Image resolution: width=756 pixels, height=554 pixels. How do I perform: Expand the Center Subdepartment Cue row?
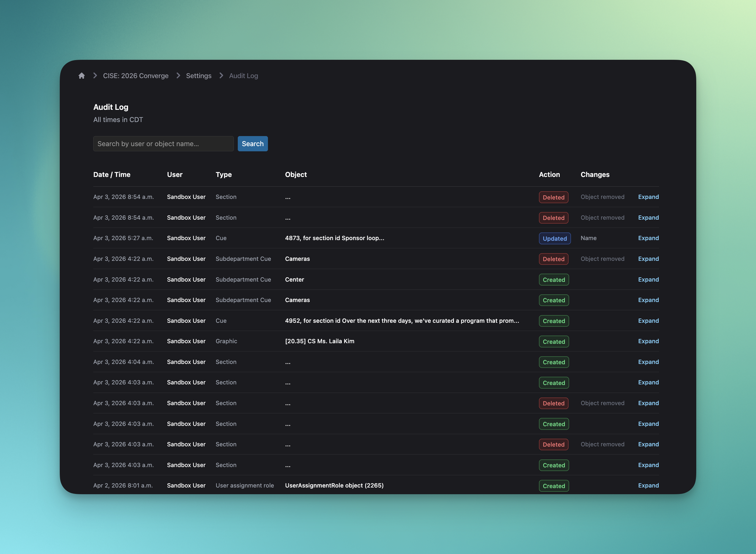point(648,279)
